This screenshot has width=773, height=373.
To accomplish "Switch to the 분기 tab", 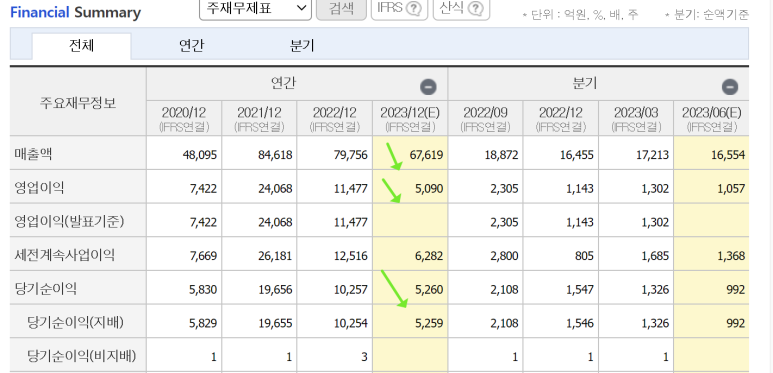I will [302, 46].
